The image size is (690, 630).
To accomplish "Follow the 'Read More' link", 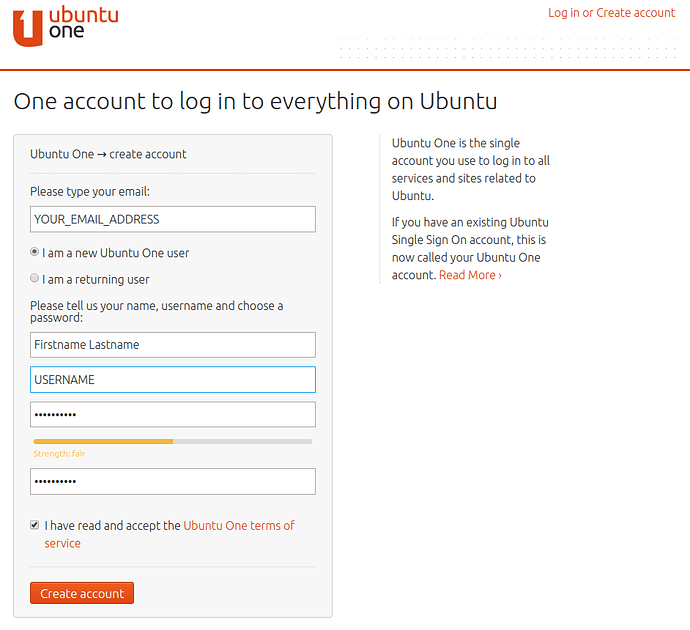I will 470,275.
